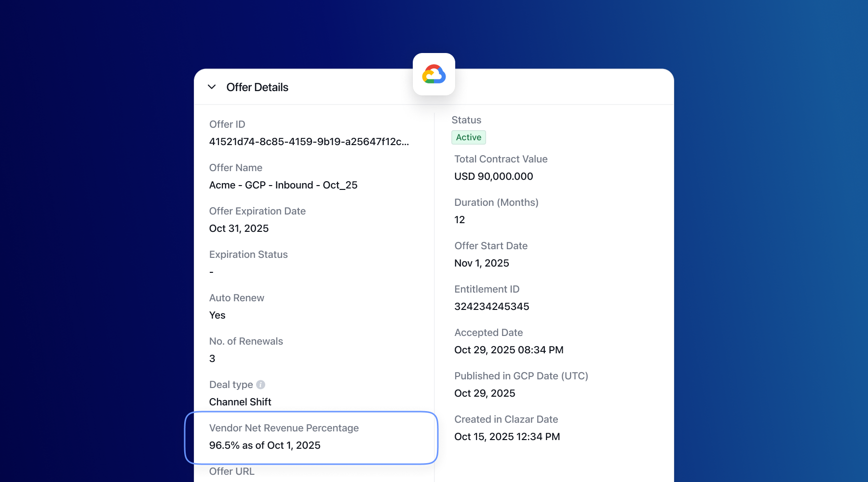This screenshot has width=868, height=482.
Task: Click the Expiration Status label
Action: (248, 254)
